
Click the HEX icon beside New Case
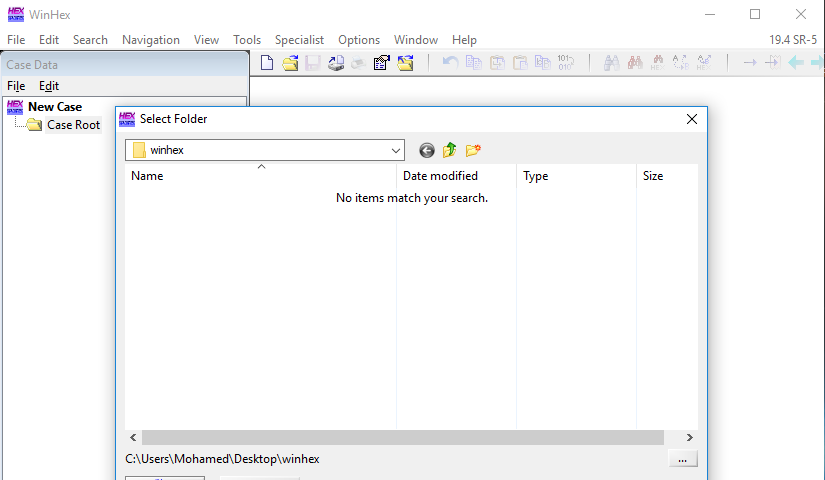15,107
